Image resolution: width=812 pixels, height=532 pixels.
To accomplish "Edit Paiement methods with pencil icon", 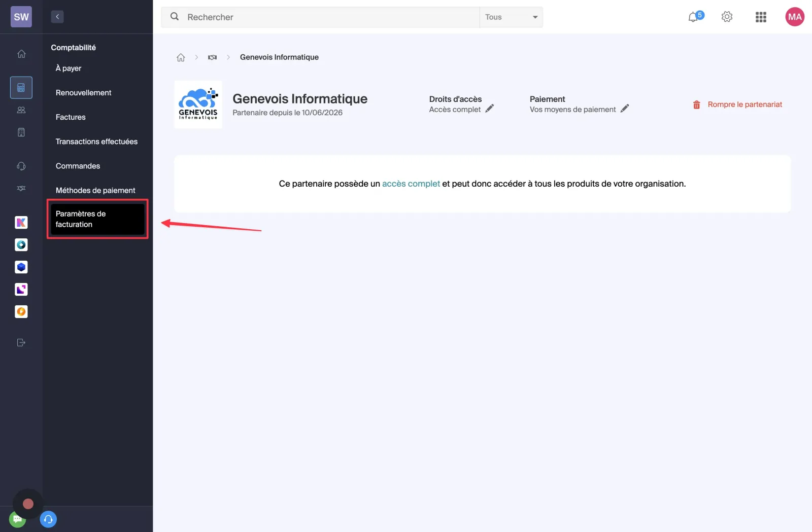I will click(x=625, y=109).
